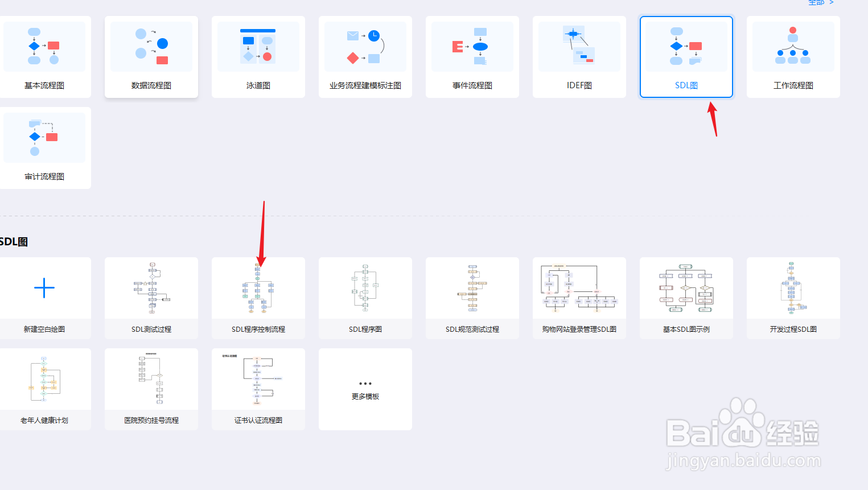Viewport: 868px width, 490px height.
Task: Select the 基本SDL图示例 template
Action: pos(686,288)
